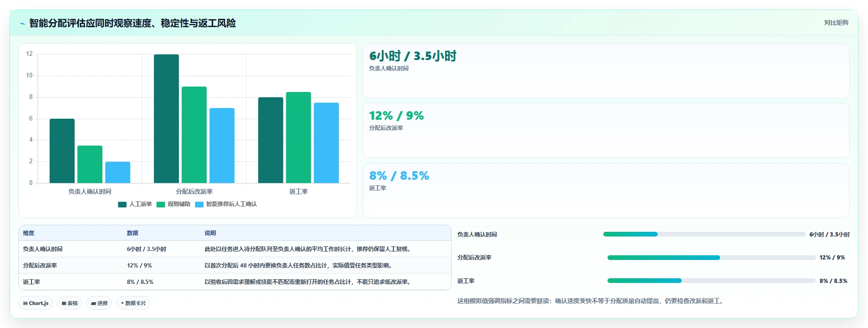Click the 智能推荐 bar for 分配后改派率
Viewport: 868px width, 328px height.
(222, 145)
